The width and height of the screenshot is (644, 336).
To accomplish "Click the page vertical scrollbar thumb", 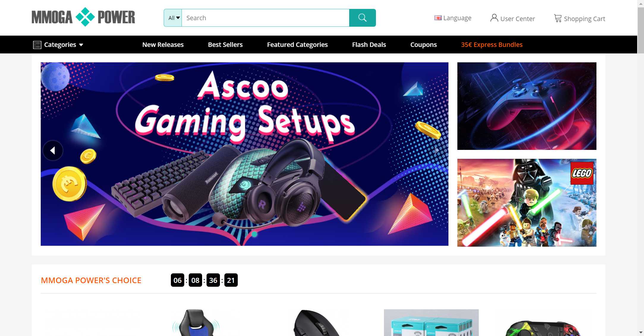I will click(x=641, y=30).
